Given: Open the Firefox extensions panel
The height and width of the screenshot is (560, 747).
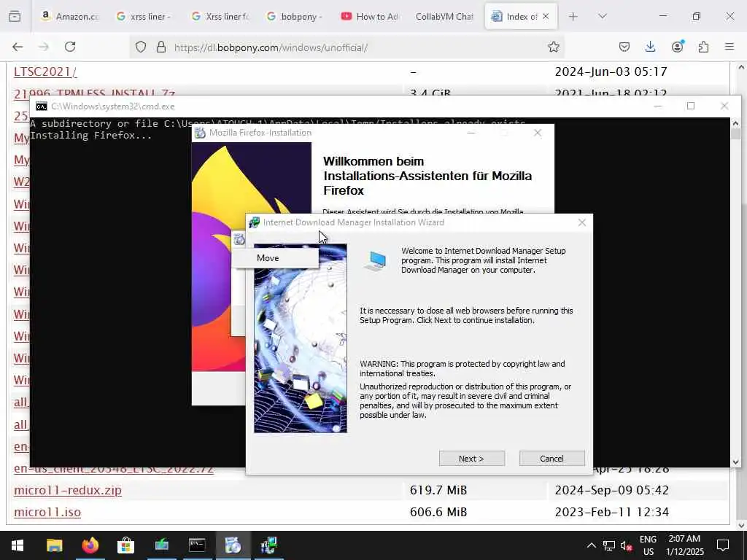Looking at the screenshot, I should click(703, 47).
